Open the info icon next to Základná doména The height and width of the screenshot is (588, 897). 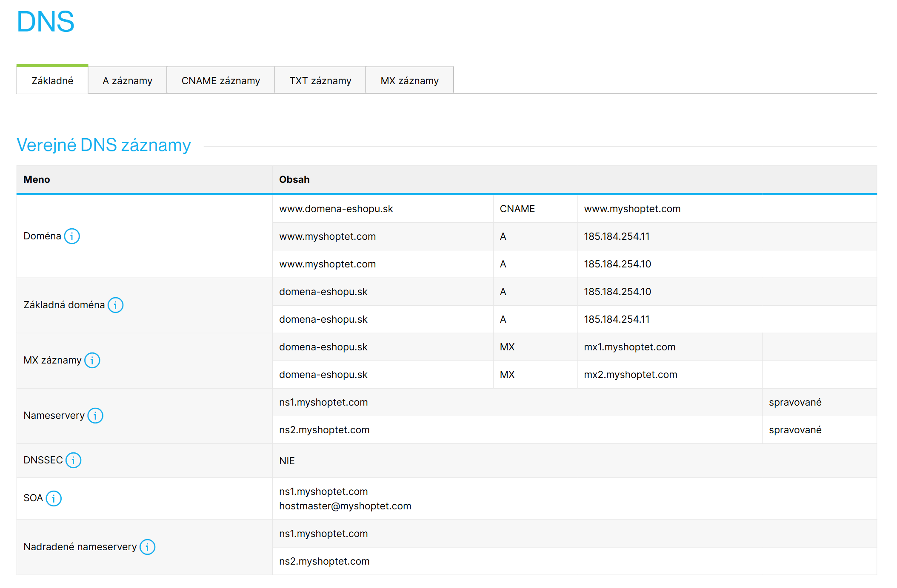tap(115, 305)
